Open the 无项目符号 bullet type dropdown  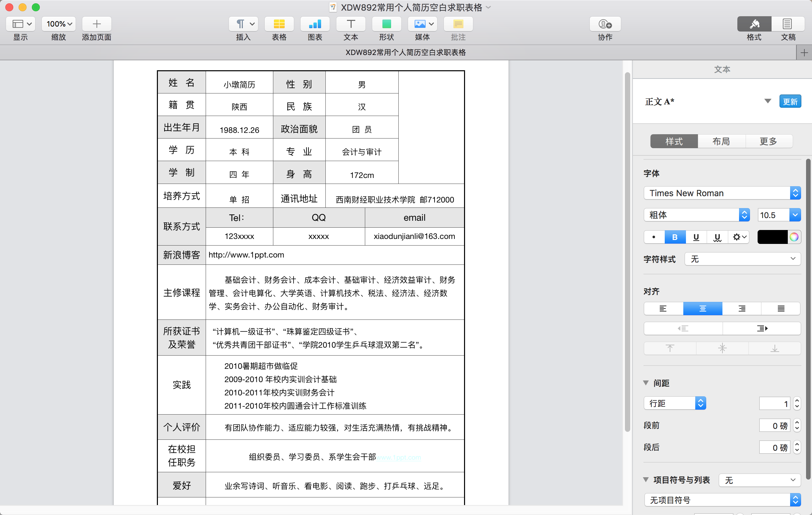click(x=722, y=500)
